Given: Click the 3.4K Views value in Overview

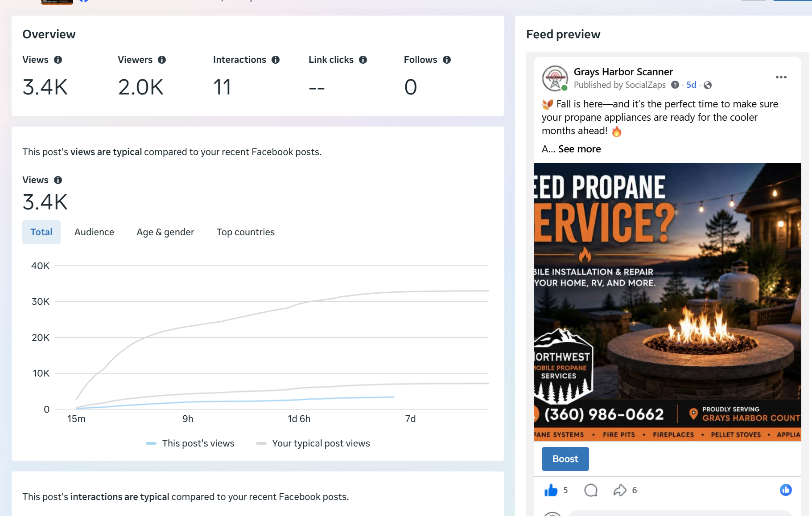Looking at the screenshot, I should (x=45, y=87).
